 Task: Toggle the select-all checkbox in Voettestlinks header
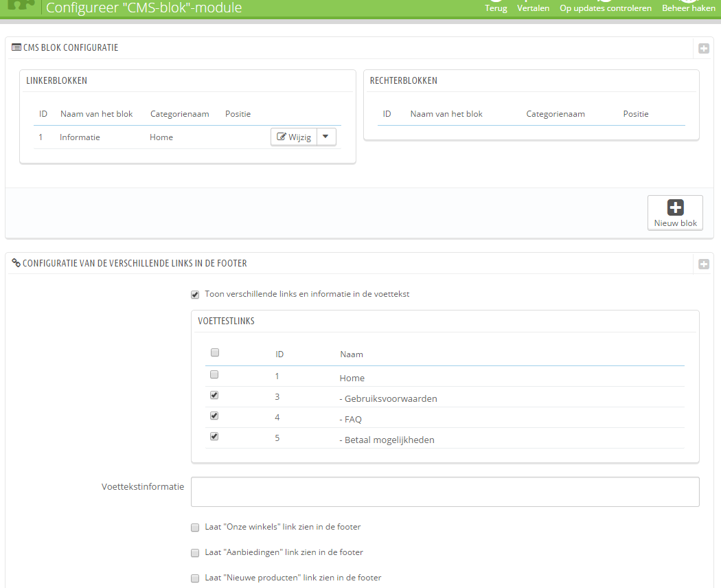click(215, 352)
